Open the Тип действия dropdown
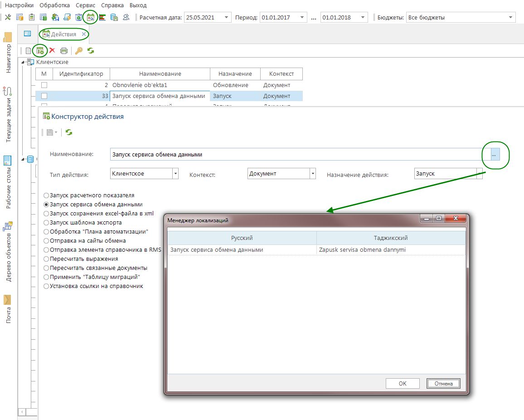The height and width of the screenshot is (420, 524). coord(175,174)
